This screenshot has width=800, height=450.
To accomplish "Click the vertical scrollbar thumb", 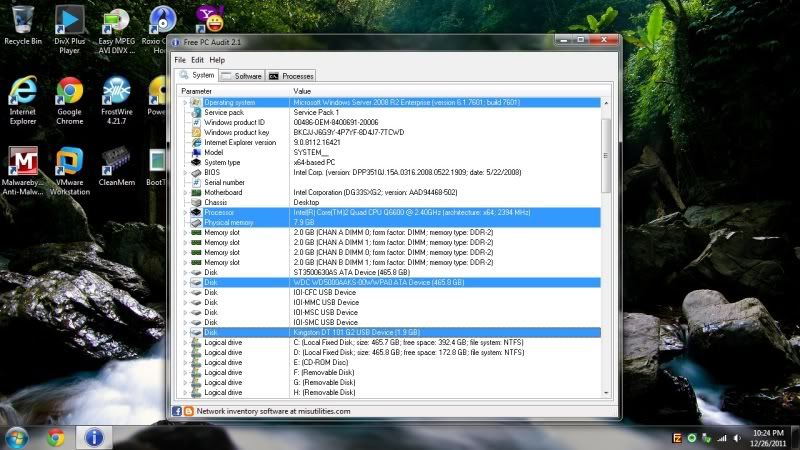I will (x=606, y=156).
